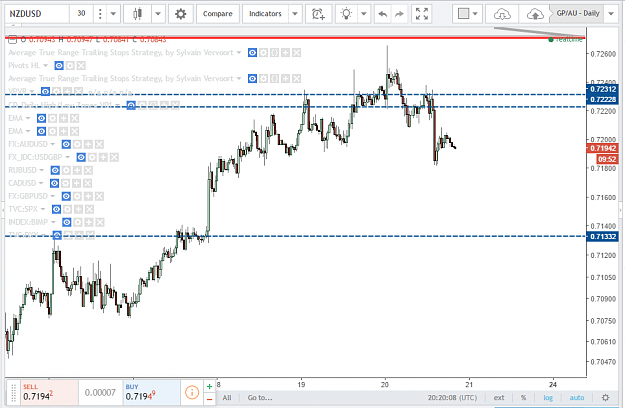Open axis settings gear at bottom right
The width and height of the screenshot is (625, 408).
(605, 398)
